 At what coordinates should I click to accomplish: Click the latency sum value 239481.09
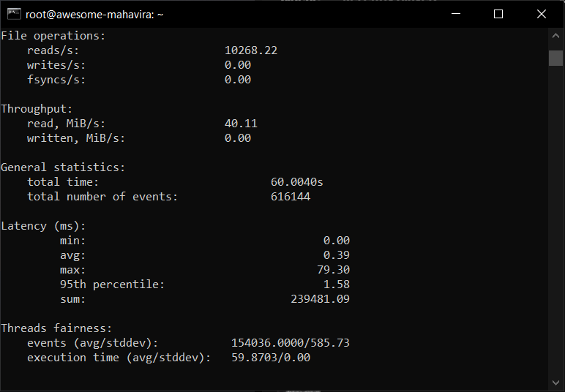tap(320, 299)
